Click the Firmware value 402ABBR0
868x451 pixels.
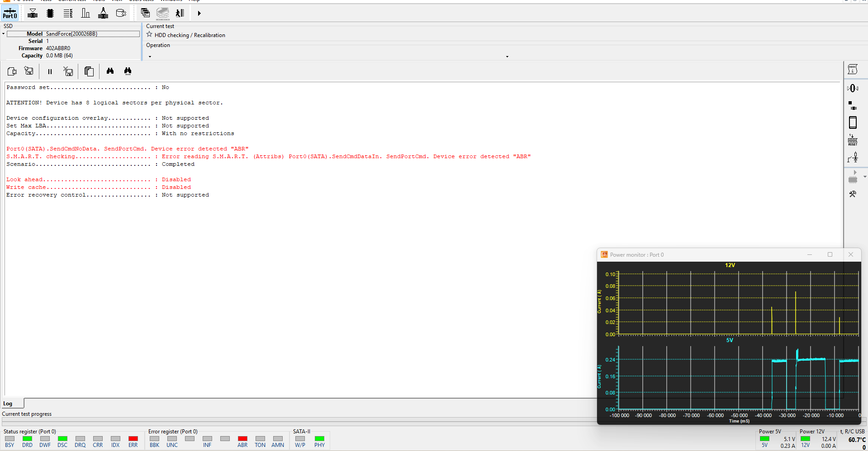[58, 48]
